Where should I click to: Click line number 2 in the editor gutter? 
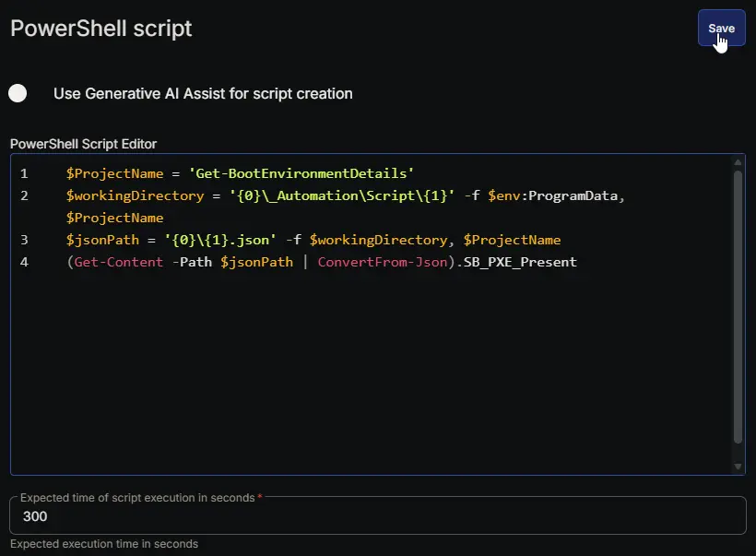click(x=24, y=195)
